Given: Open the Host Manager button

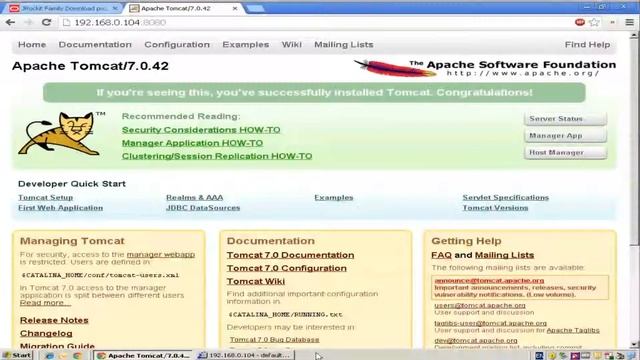Looking at the screenshot, I should click(565, 152).
